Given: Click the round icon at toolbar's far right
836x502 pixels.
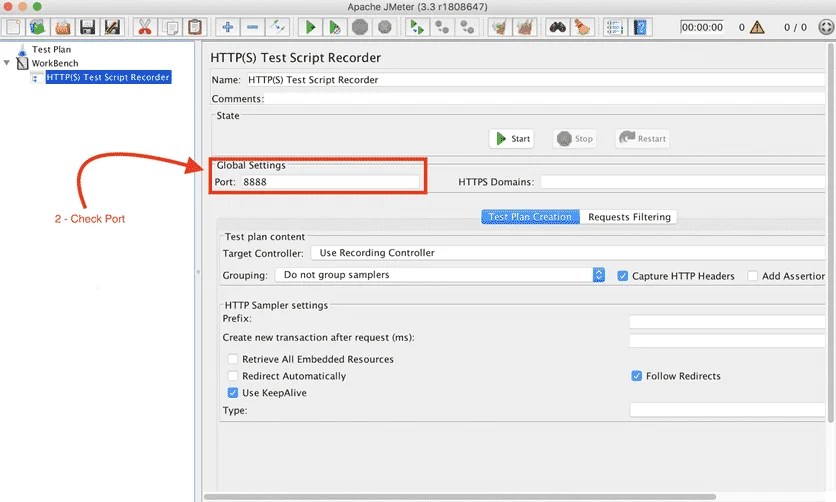Looking at the screenshot, I should tap(826, 27).
